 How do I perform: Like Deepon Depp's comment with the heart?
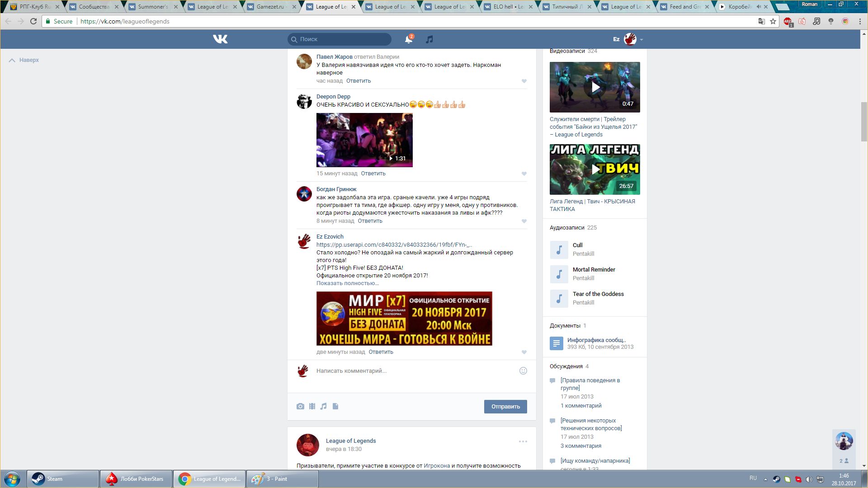point(524,174)
